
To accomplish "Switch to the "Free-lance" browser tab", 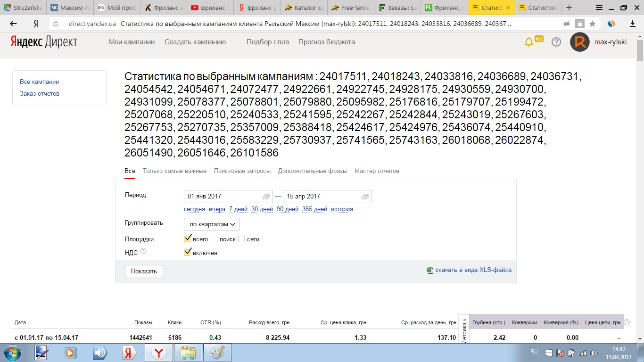I will click(352, 8).
